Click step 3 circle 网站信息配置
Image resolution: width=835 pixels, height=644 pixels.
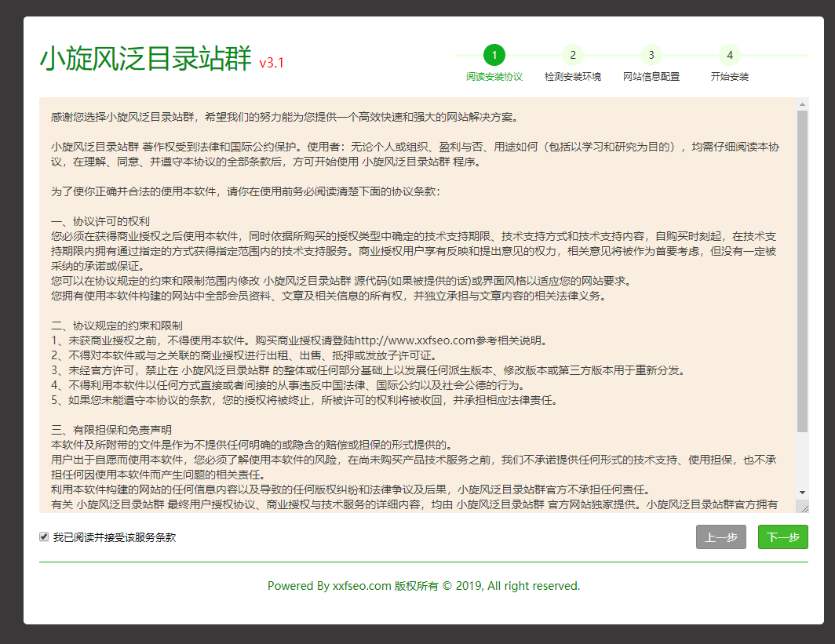(x=651, y=55)
